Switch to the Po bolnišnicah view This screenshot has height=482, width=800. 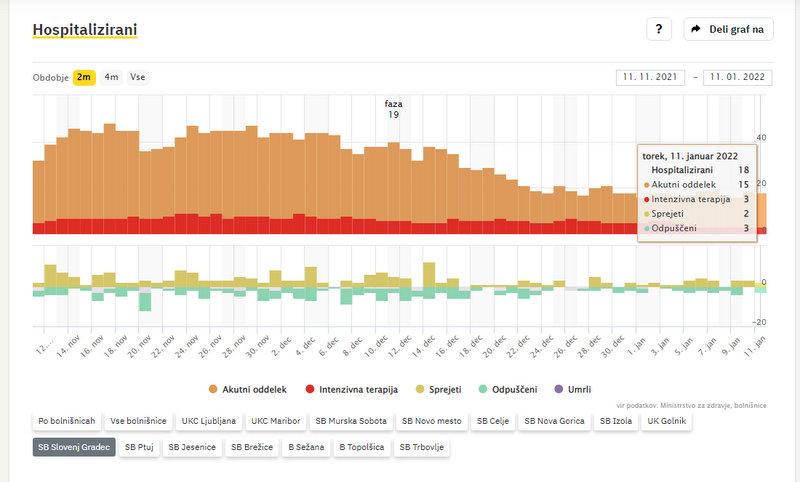tap(67, 422)
